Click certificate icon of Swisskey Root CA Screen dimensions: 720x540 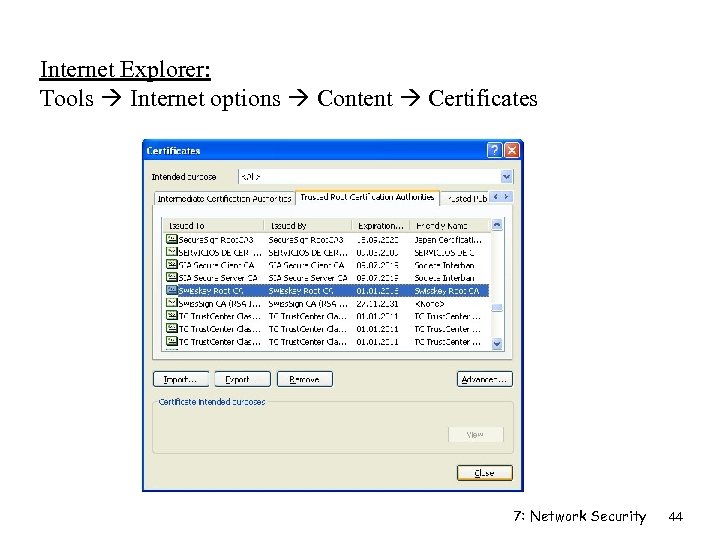coord(171,290)
